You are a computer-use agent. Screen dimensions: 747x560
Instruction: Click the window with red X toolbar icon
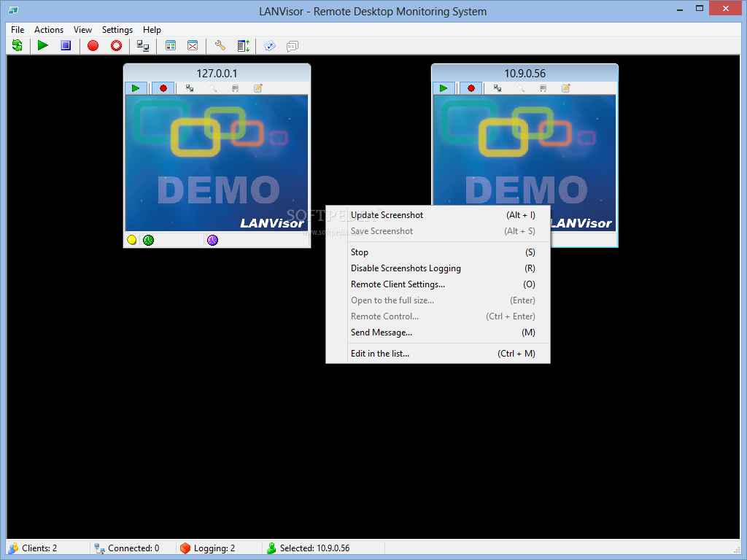193,46
